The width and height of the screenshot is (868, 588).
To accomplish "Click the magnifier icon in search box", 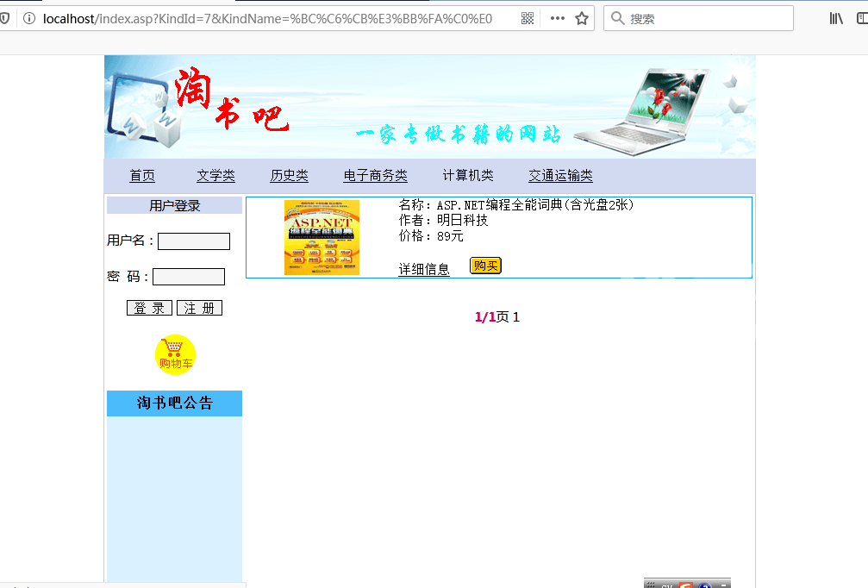I will pyautogui.click(x=617, y=18).
